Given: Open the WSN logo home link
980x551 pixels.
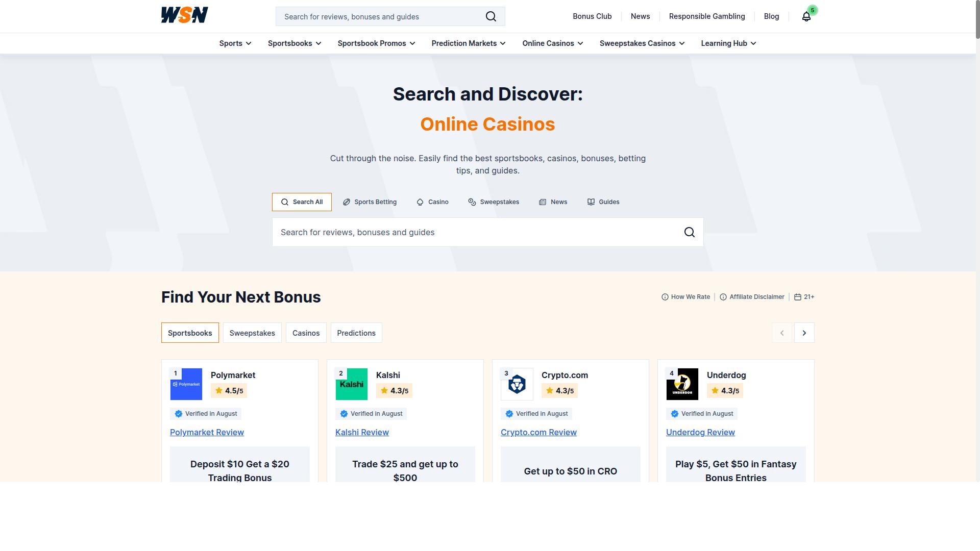Looking at the screenshot, I should (184, 15).
